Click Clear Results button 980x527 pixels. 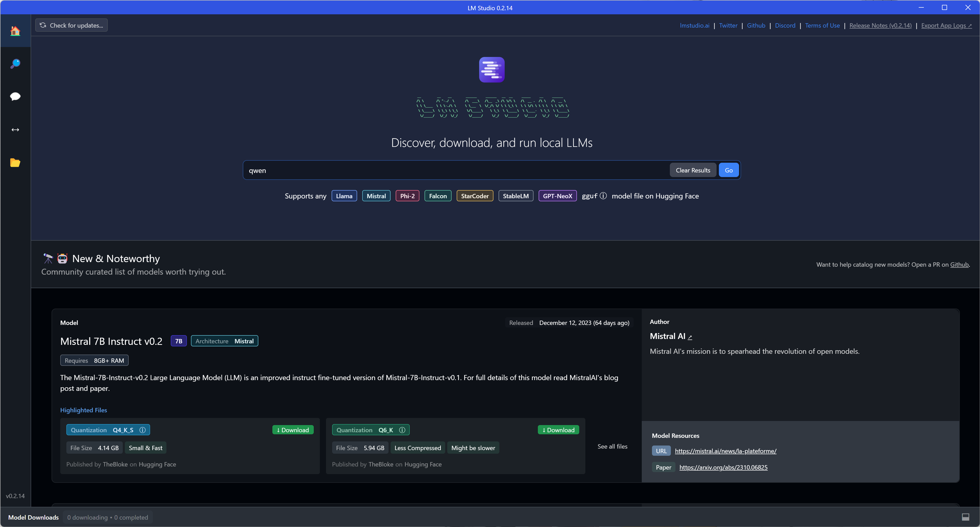(x=692, y=170)
